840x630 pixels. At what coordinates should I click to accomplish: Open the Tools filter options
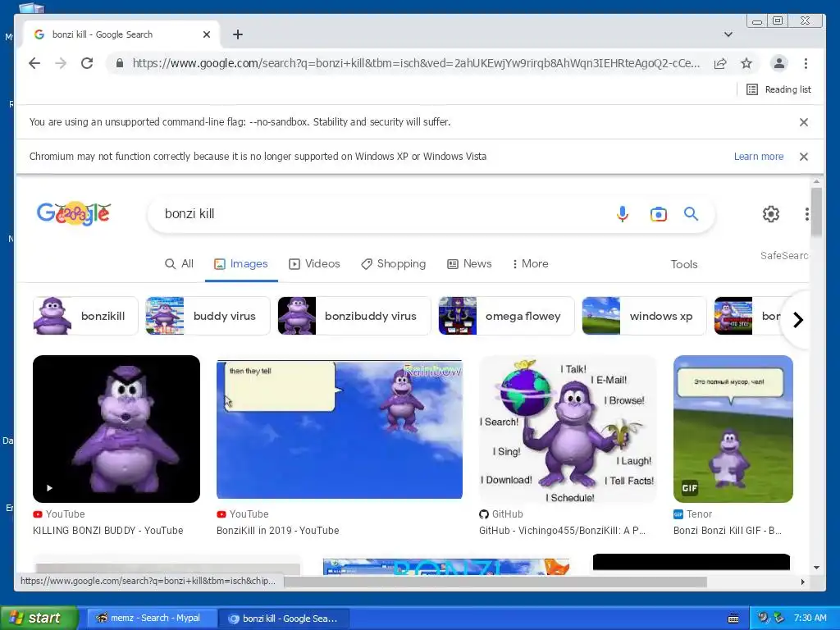tap(684, 264)
